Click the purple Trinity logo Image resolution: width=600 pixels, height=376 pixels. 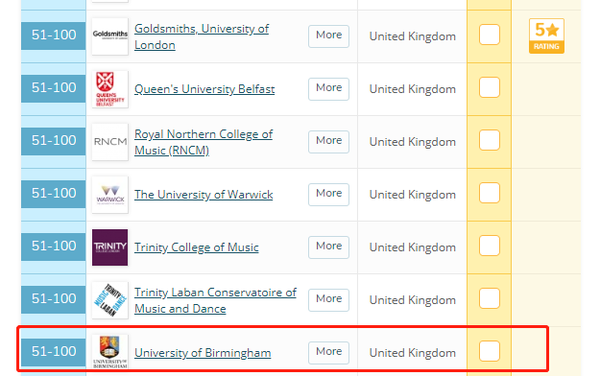coord(110,247)
